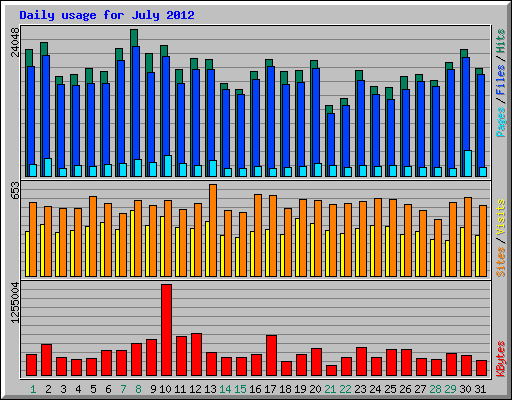Click day label 10 on the x-axis
This screenshot has height=400, width=512.
165,389
